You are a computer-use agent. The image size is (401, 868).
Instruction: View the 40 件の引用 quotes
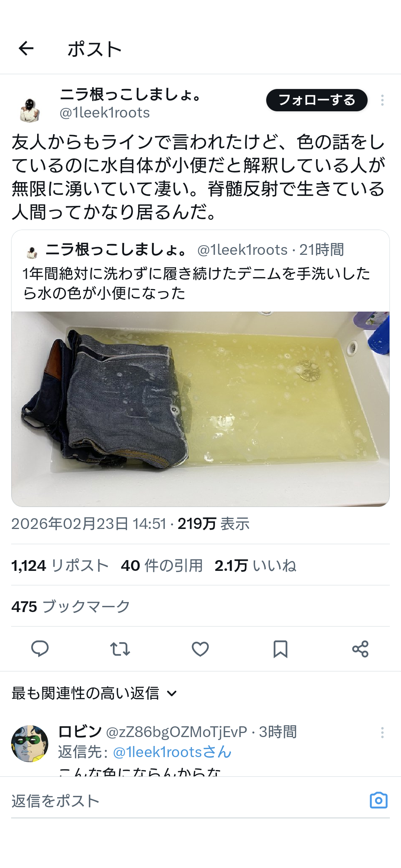click(162, 566)
